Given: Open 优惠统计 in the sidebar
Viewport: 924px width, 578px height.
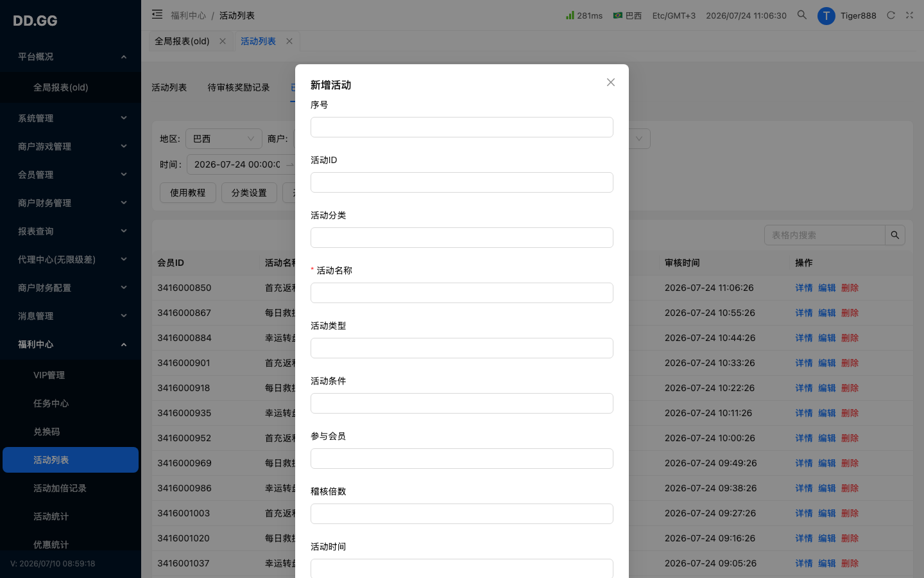Looking at the screenshot, I should pyautogui.click(x=71, y=545).
